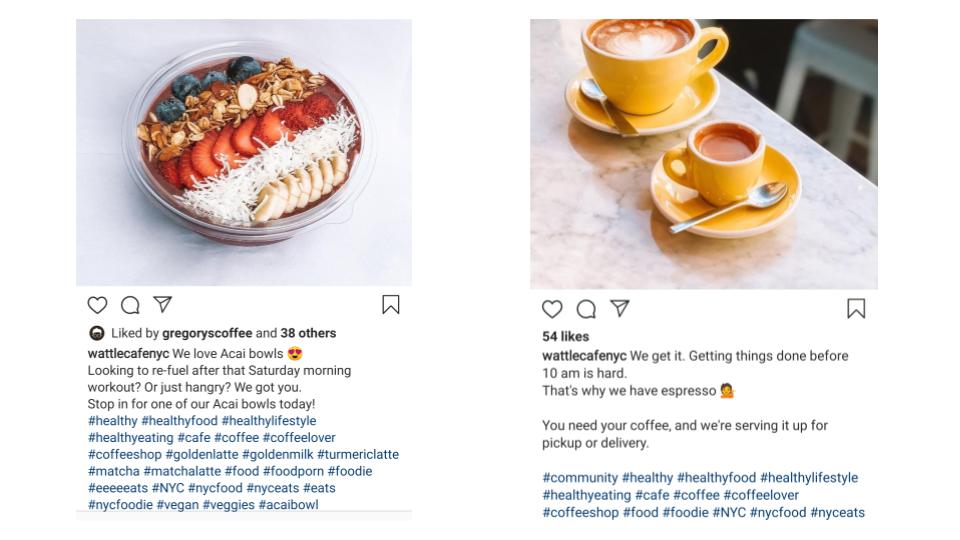
Task: Open the #community hashtag
Action: (x=580, y=478)
